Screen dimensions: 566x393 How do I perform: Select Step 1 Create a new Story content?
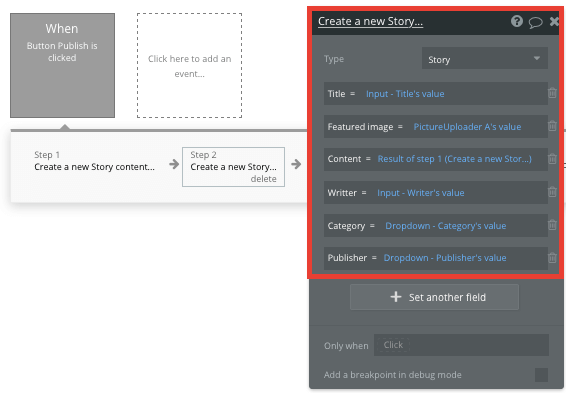coord(94,161)
